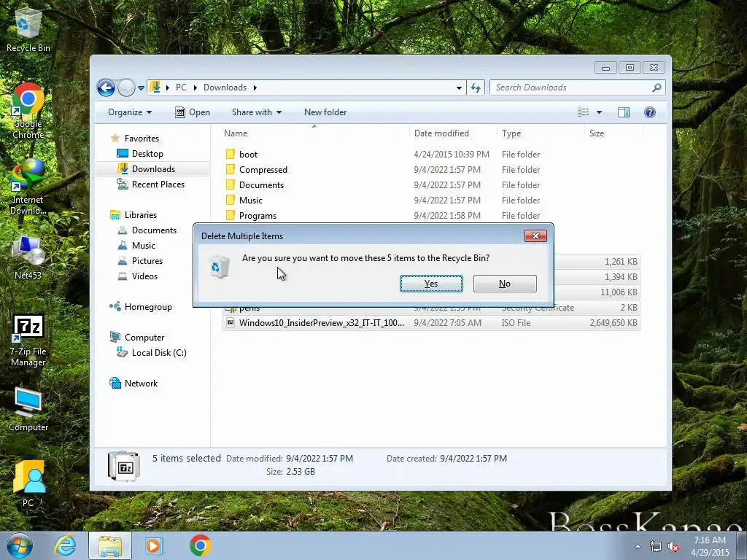Open Desktop in navigation pane
Image resolution: width=747 pixels, height=560 pixels.
140,153
